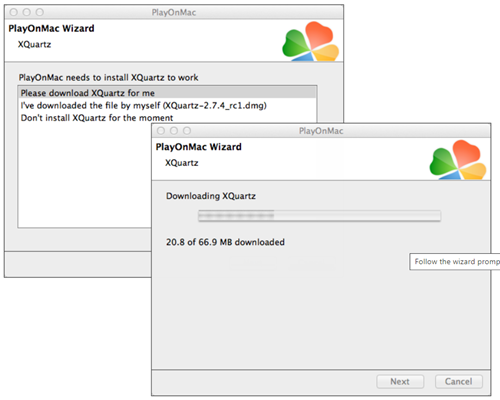Click the 'Follow the wizard prompts' tooltip
The height and width of the screenshot is (400, 500).
[455, 262]
